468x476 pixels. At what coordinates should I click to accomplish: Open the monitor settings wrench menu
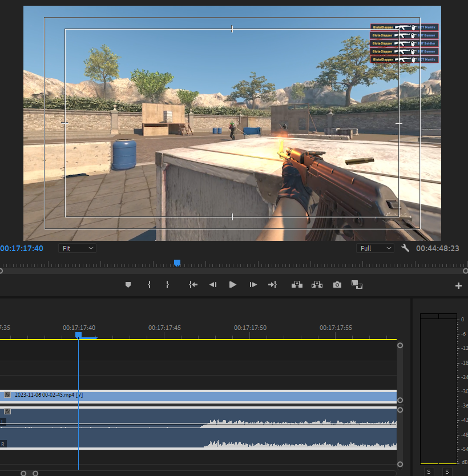[405, 248]
